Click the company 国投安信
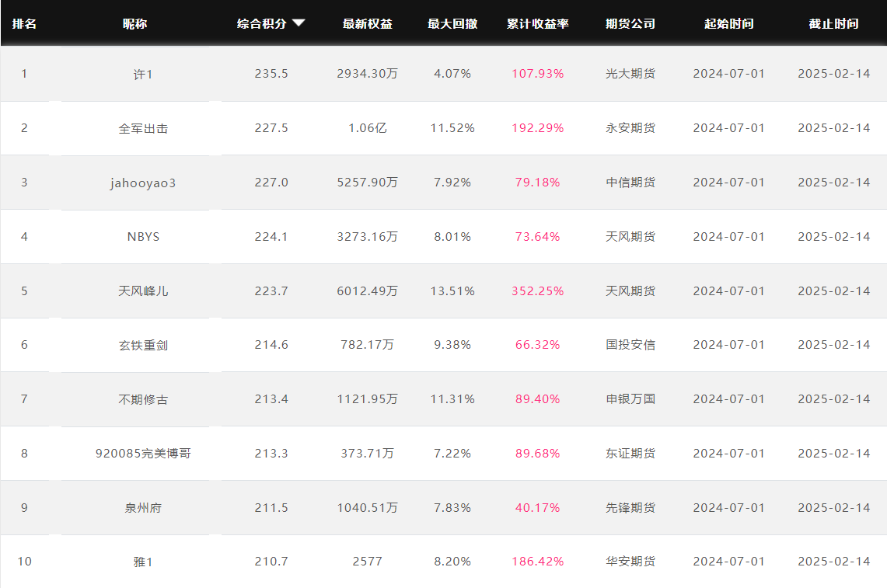 click(x=630, y=344)
